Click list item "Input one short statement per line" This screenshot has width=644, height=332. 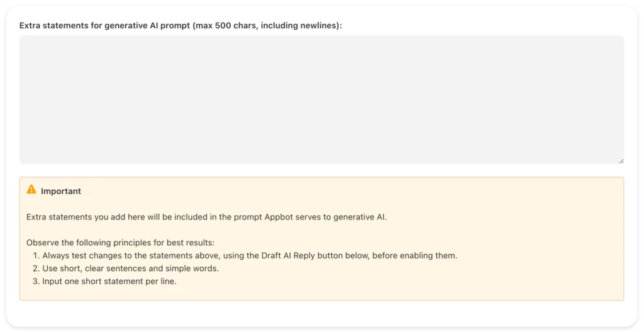click(109, 281)
